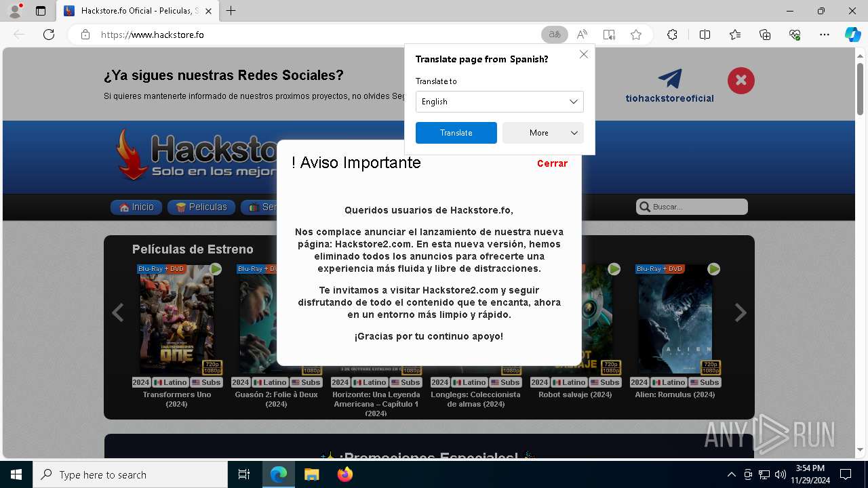
Task: Add page to favorites star icon
Action: pyautogui.click(x=636, y=35)
